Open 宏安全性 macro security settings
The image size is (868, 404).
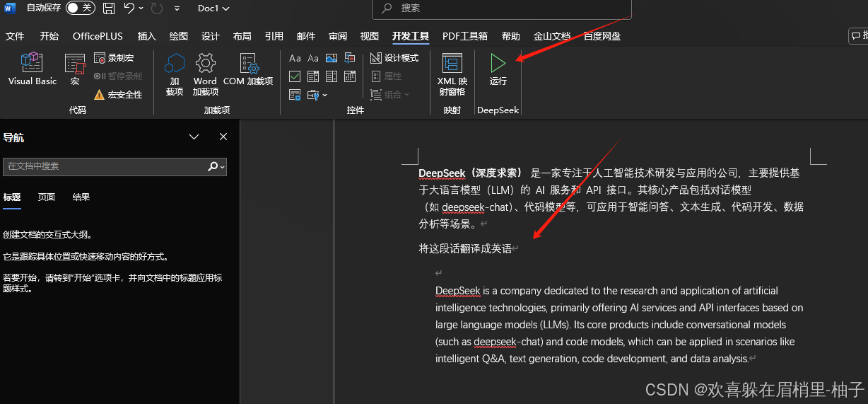(x=118, y=94)
